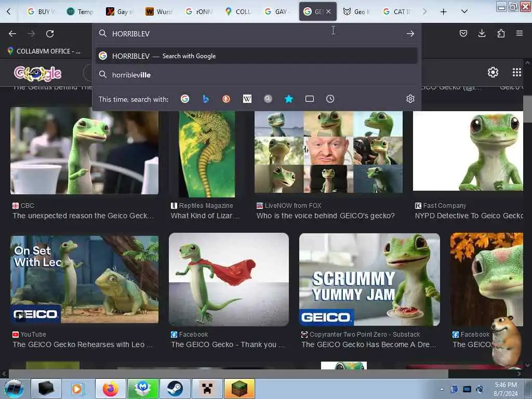Reload the page with the refresh icon
This screenshot has width=532, height=399.
click(x=50, y=34)
